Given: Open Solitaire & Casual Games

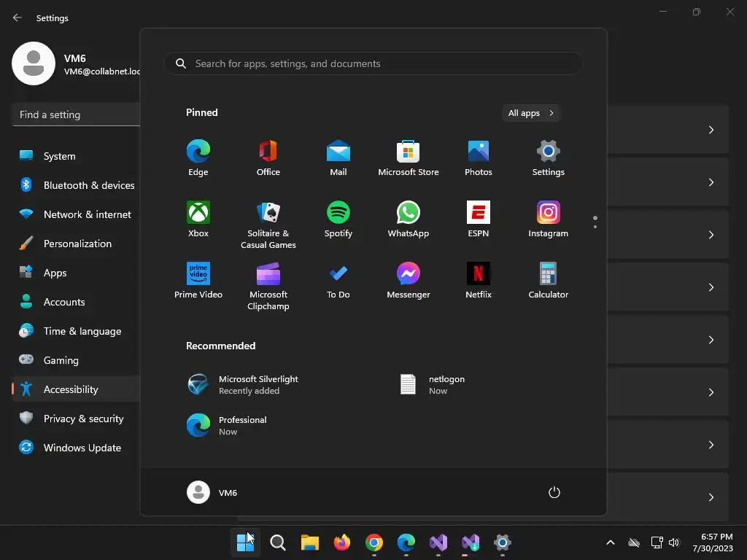Looking at the screenshot, I should 268,225.
